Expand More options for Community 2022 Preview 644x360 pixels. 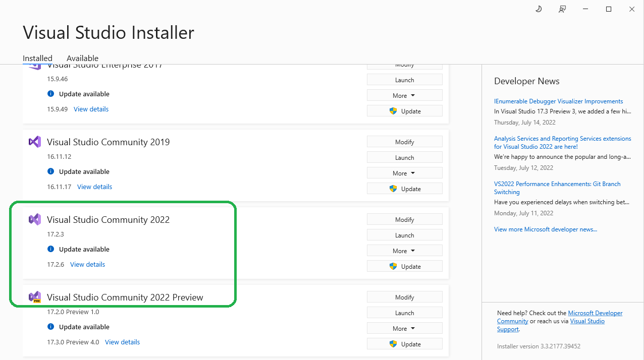tap(405, 328)
